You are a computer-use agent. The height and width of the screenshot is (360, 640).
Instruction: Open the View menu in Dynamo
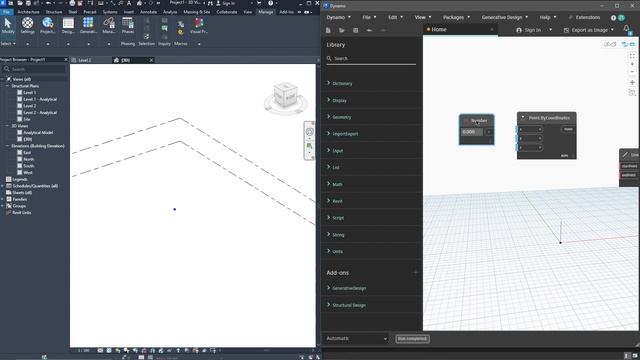423,18
